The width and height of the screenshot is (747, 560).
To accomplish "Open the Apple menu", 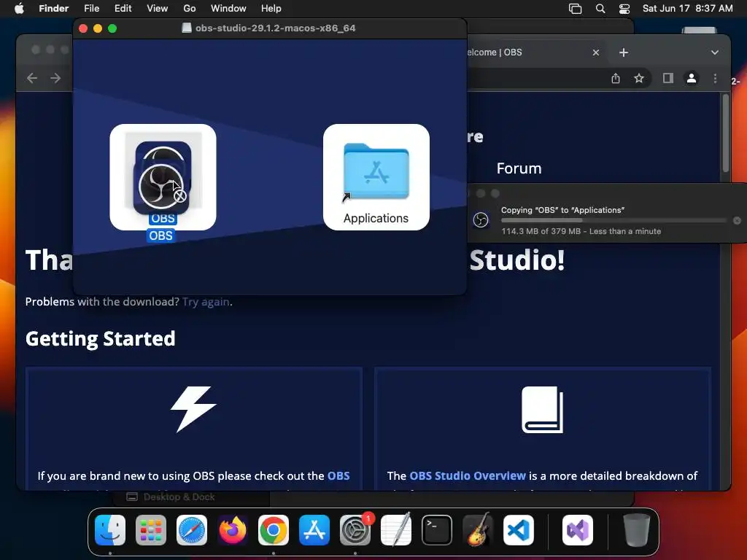I will click(x=19, y=8).
